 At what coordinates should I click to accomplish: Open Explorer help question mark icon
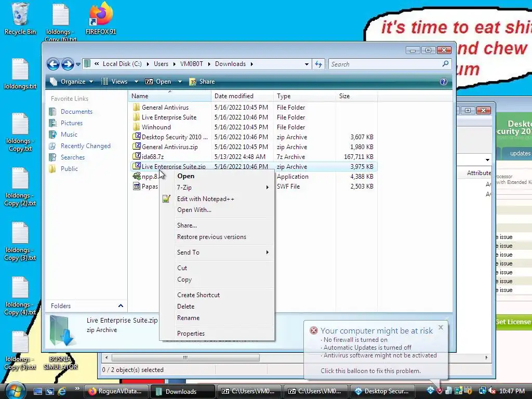pyautogui.click(x=444, y=82)
